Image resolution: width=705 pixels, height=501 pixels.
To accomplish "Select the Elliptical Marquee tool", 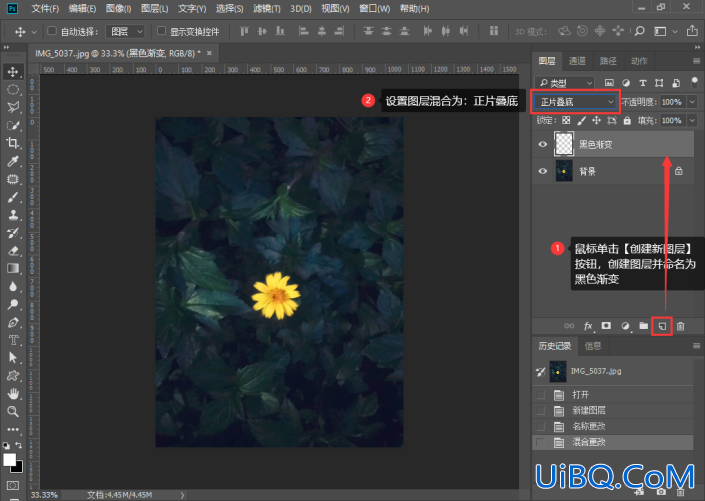I will point(13,89).
